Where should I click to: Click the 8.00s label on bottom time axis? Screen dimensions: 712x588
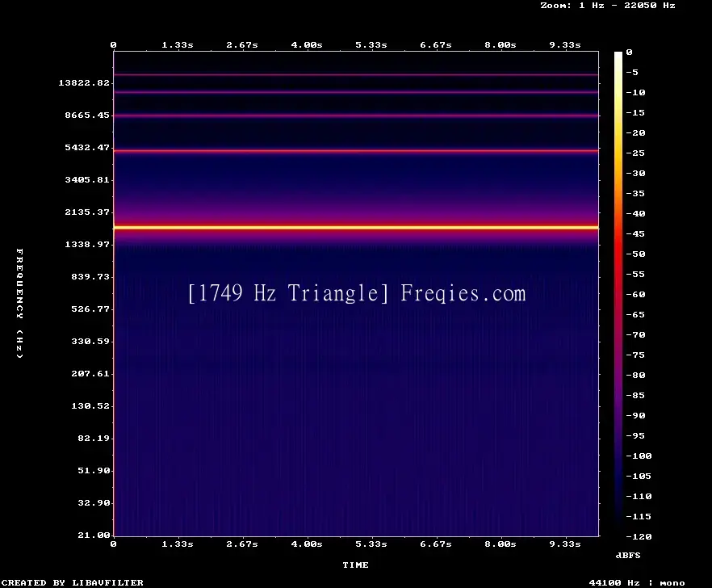point(500,544)
